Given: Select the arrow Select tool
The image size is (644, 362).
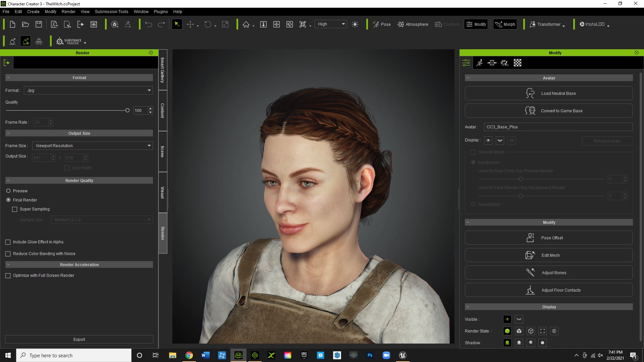Looking at the screenshot, I should pyautogui.click(x=177, y=24).
